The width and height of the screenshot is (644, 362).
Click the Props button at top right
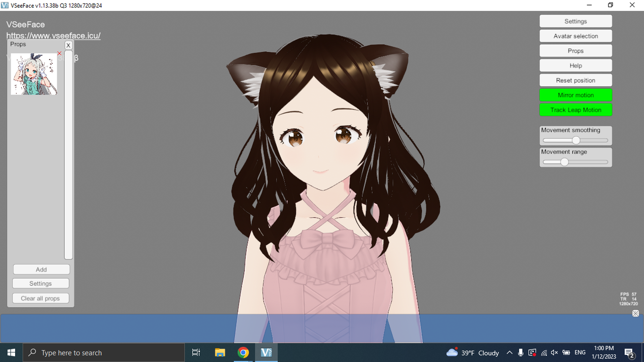[576, 51]
